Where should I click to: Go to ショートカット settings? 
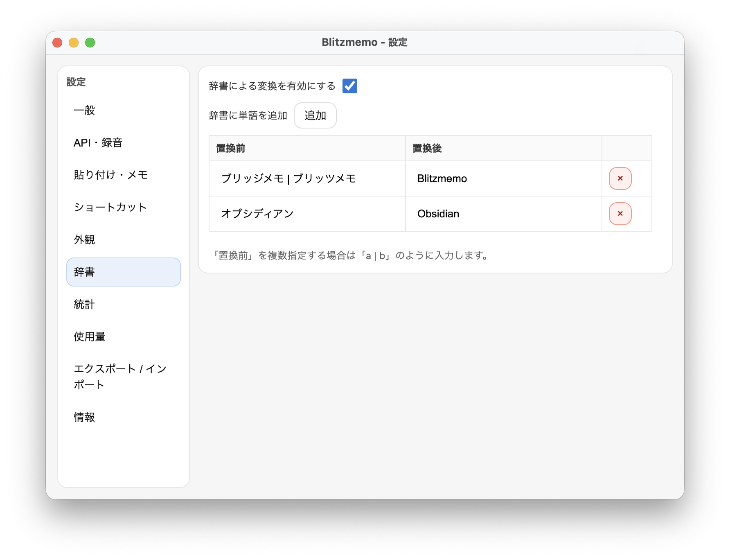110,207
